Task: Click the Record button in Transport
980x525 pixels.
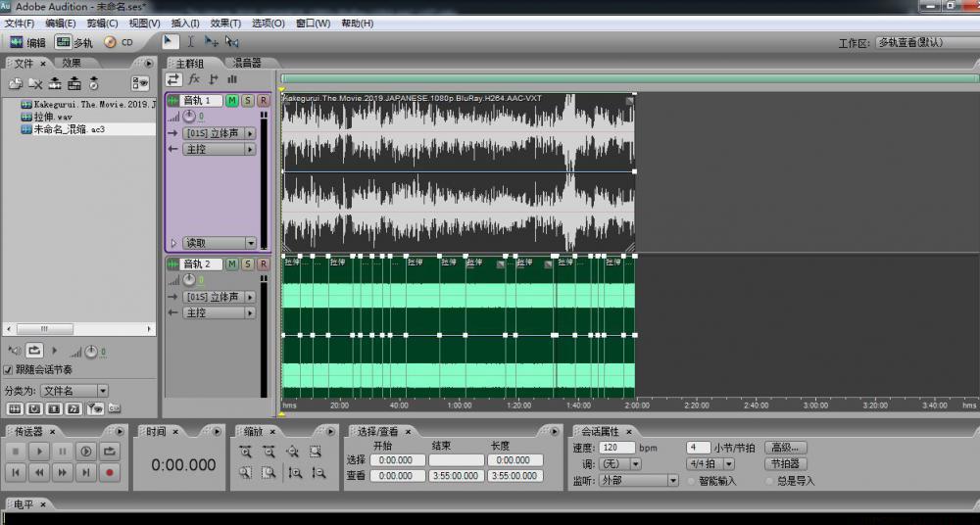Action: click(x=110, y=473)
